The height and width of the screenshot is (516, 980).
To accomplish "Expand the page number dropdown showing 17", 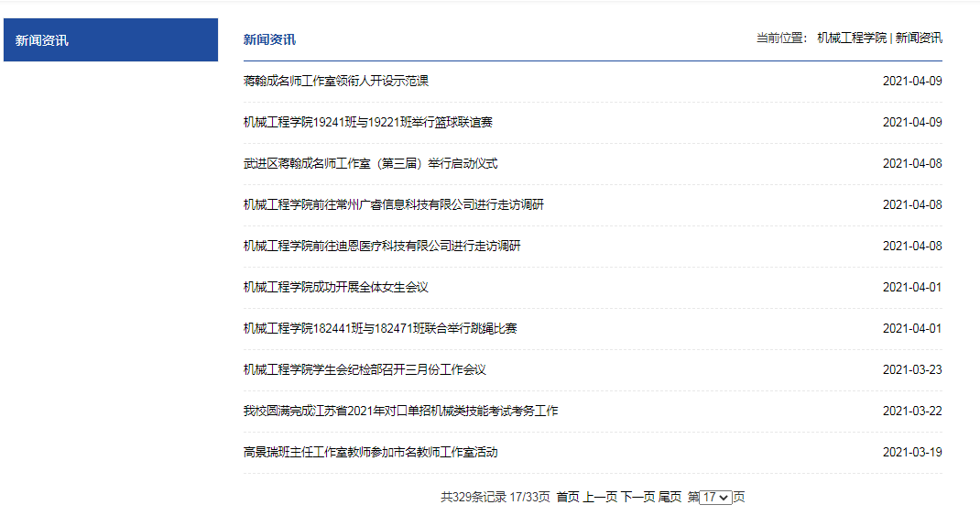I will [x=715, y=497].
